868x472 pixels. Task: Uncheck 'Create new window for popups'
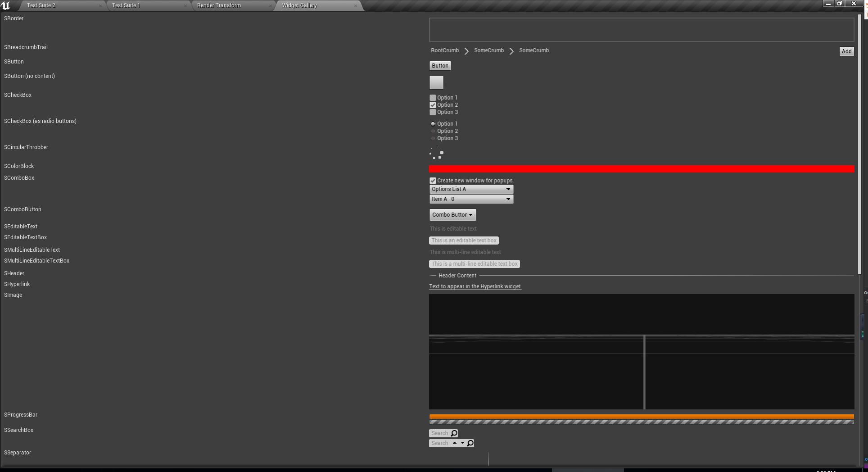tap(433, 181)
